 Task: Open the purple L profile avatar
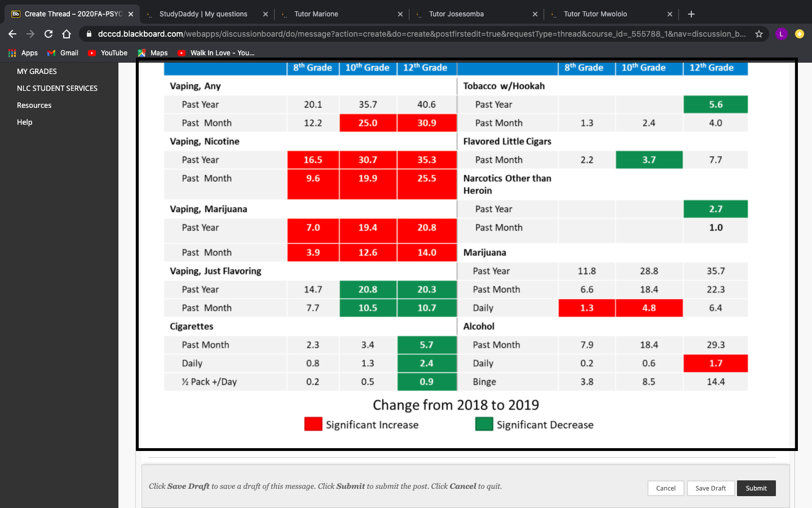(781, 34)
